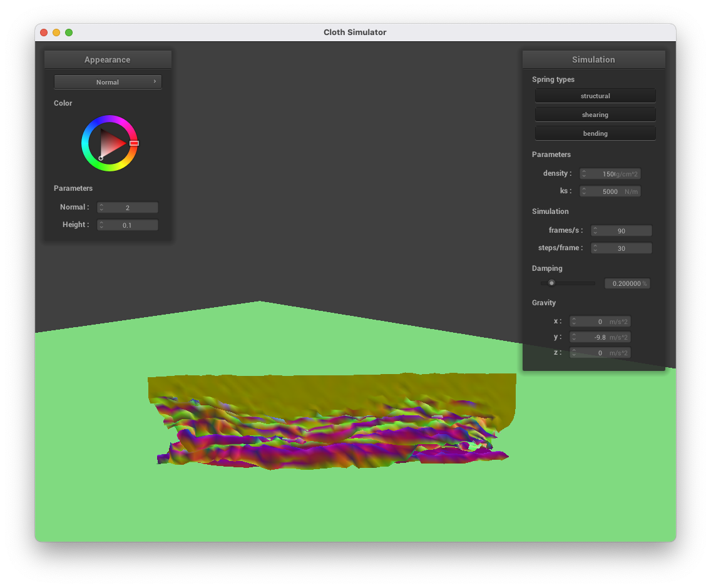
Task: Click the Normal field stepper arrows
Action: coord(101,208)
